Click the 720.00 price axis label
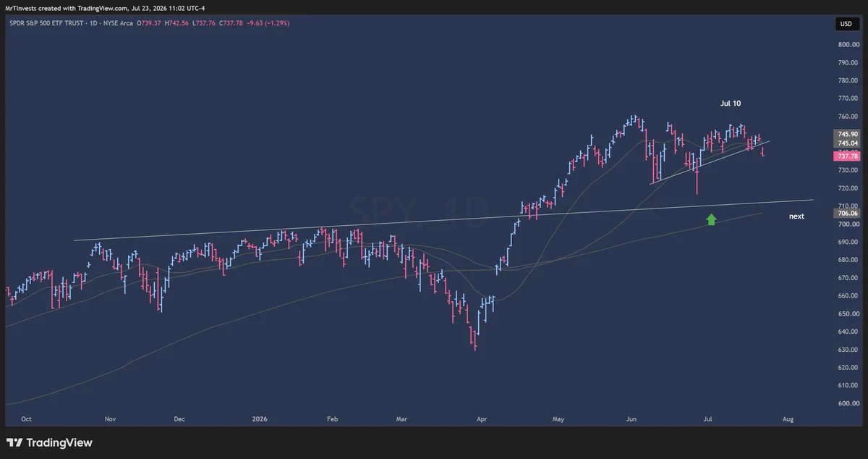868x459 pixels. tap(848, 188)
